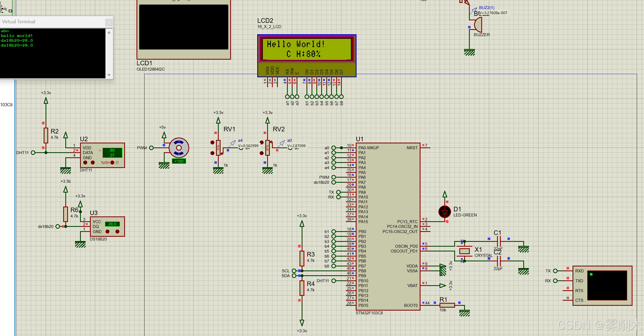Select the PWM servo motor component

click(x=179, y=148)
